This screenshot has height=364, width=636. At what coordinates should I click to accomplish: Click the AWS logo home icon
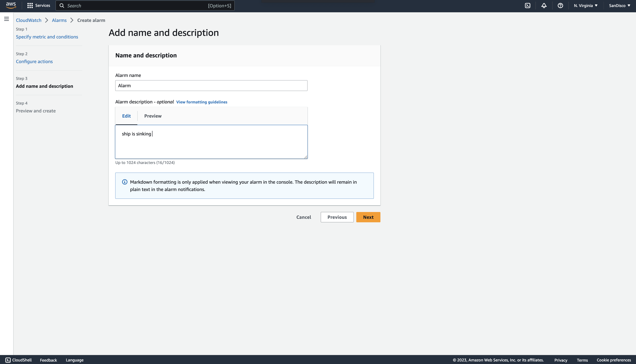coord(11,5)
